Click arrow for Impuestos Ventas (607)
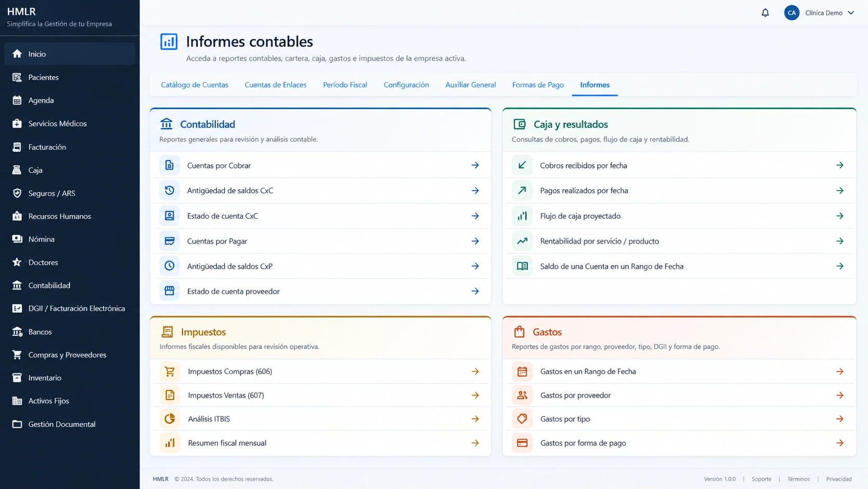Viewport: 868px width, 489px height. click(x=475, y=395)
